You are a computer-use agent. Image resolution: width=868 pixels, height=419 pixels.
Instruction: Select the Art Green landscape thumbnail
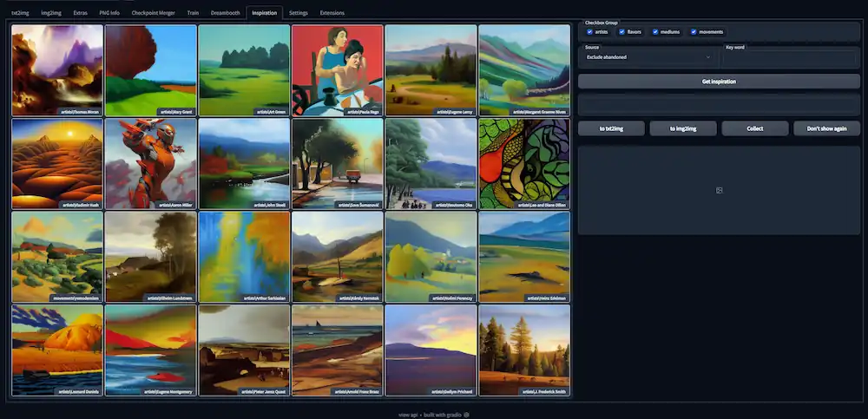[244, 69]
